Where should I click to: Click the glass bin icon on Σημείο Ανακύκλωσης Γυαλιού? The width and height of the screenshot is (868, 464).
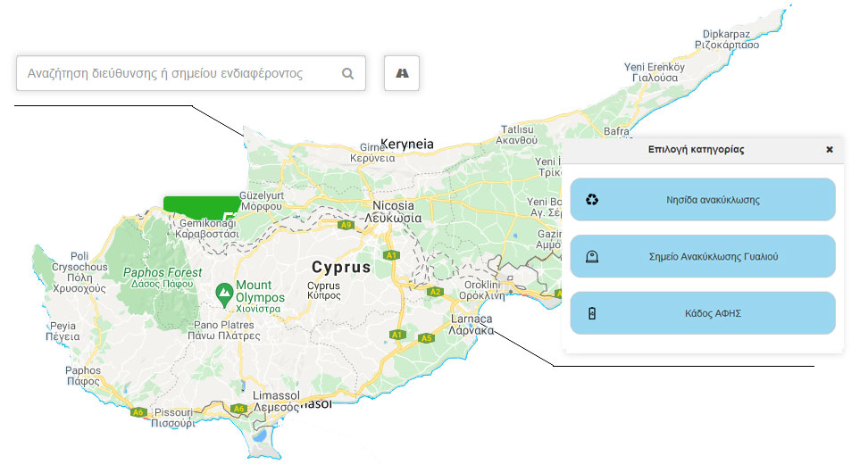click(592, 257)
